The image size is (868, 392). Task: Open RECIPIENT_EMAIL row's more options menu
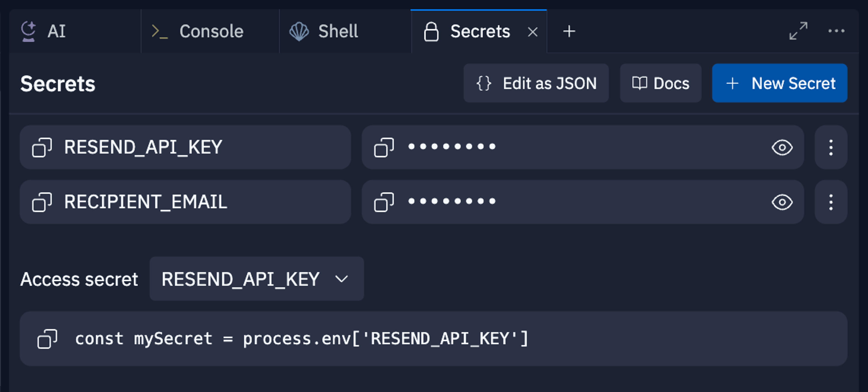[x=831, y=202]
